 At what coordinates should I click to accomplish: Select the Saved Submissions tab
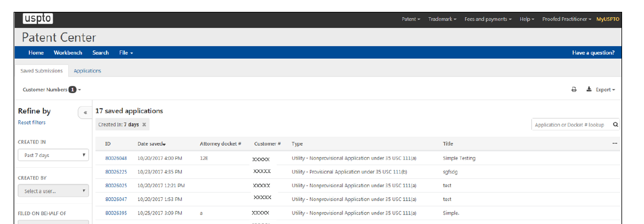pyautogui.click(x=41, y=71)
